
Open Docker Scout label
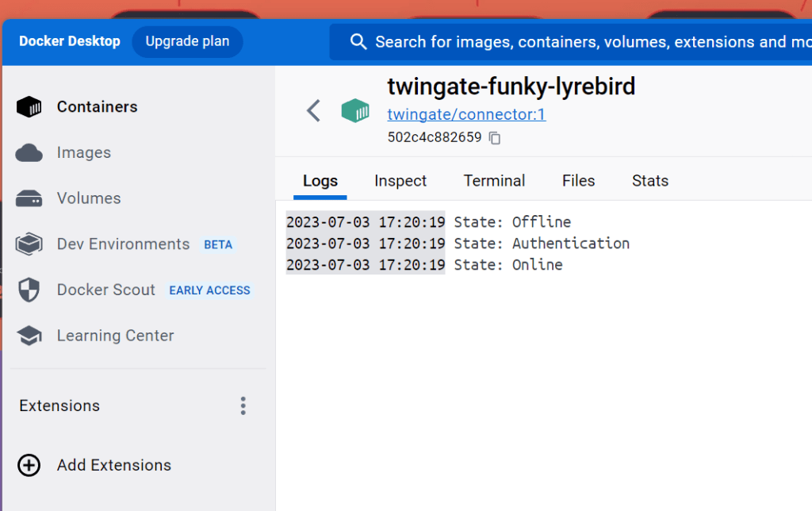point(106,290)
